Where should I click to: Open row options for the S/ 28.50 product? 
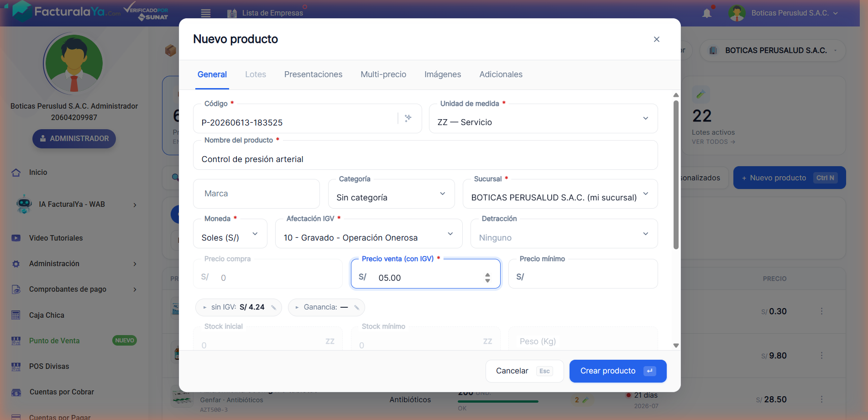coord(821,399)
